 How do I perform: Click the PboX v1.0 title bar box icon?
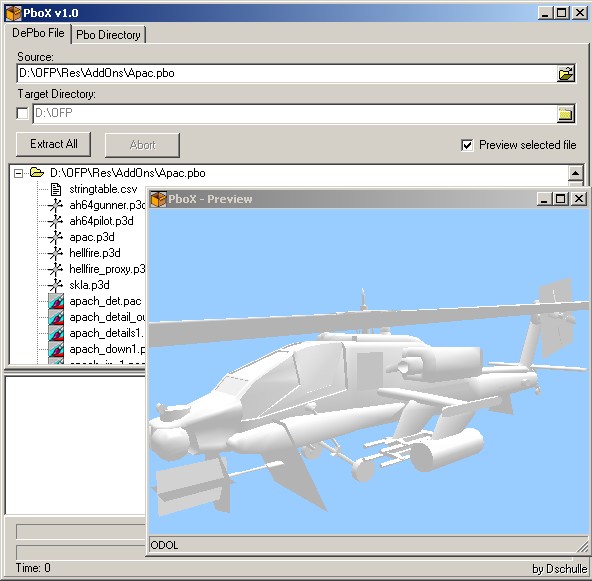click(x=13, y=13)
